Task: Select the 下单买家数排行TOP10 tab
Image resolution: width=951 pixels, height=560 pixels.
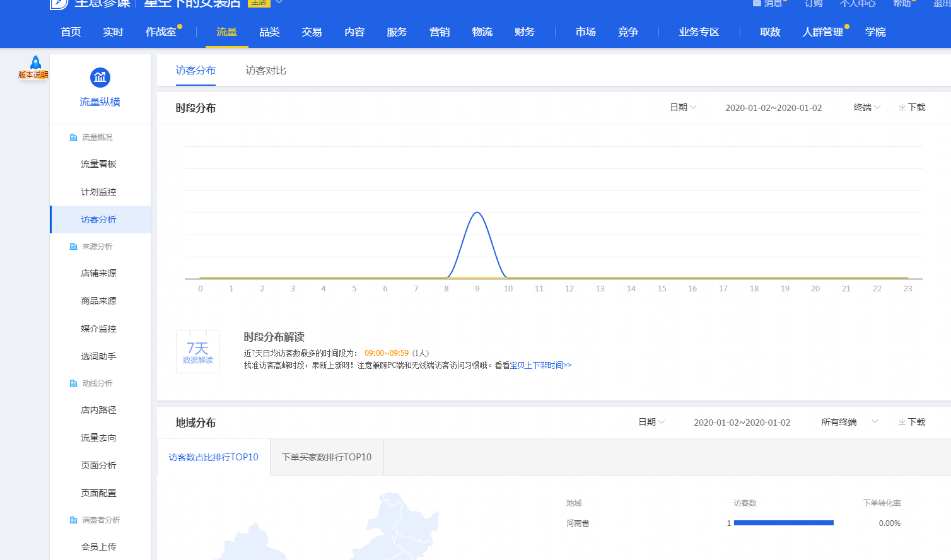Action: 327,457
